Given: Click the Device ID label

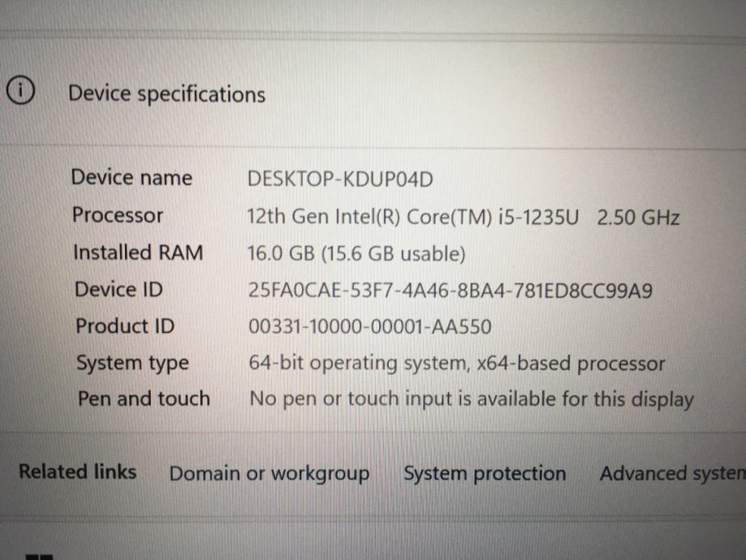Looking at the screenshot, I should (119, 289).
